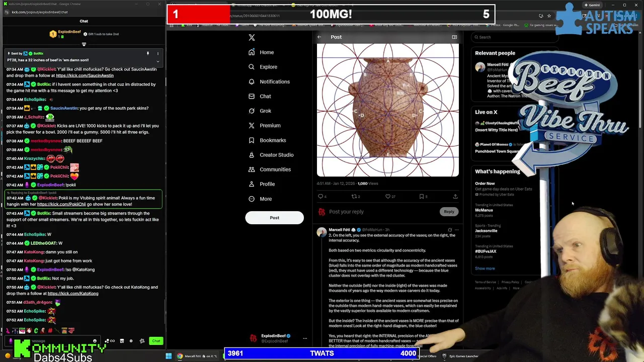644x362 pixels.
Task: Expand the gift leaderboard arrow
Action: (x=84, y=44)
